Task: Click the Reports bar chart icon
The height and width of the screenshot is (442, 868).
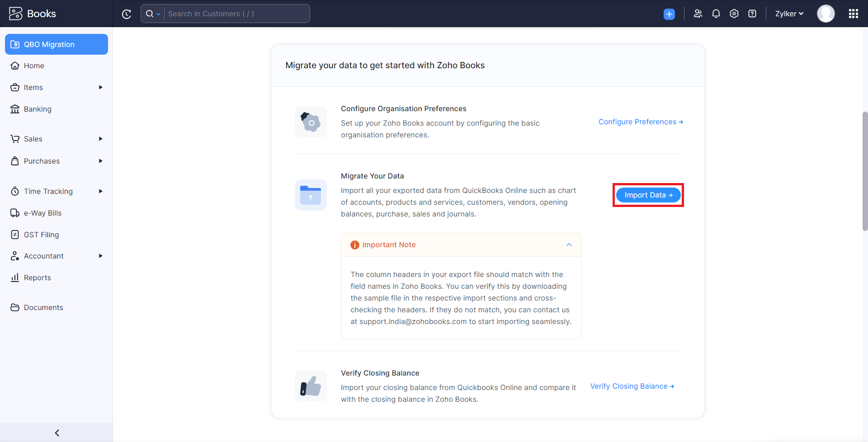Action: tap(15, 277)
